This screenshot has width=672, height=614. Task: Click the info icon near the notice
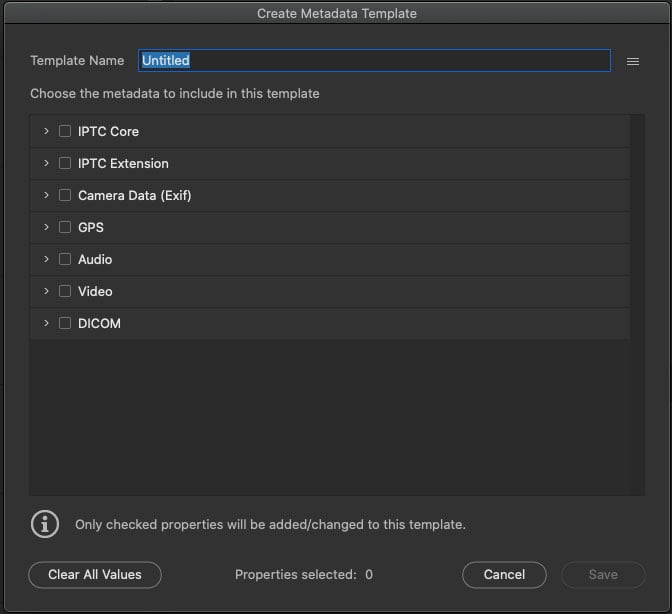tap(44, 524)
